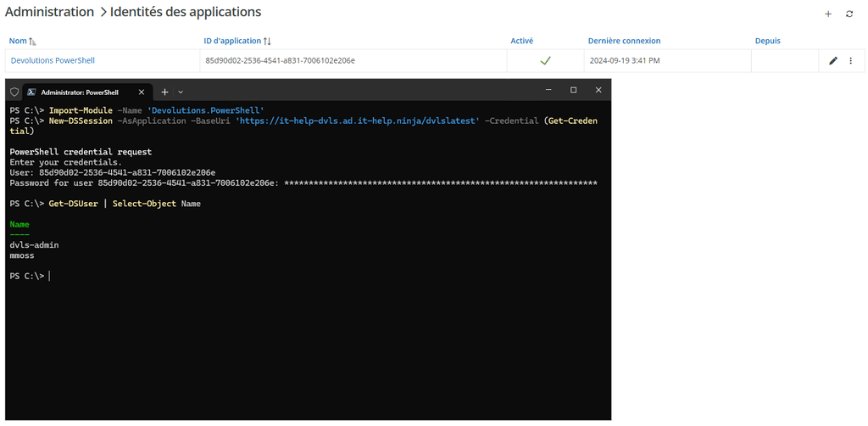Image resolution: width=868 pixels, height=426 pixels.
Task: Close the PowerShell terminal window
Action: [x=598, y=90]
